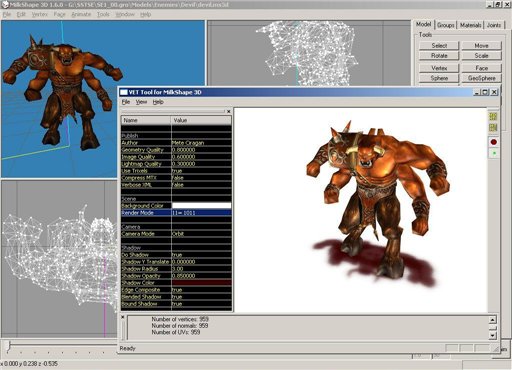The width and height of the screenshot is (512, 370).
Task: Click the red record dot toolbar icon
Action: coord(493,142)
